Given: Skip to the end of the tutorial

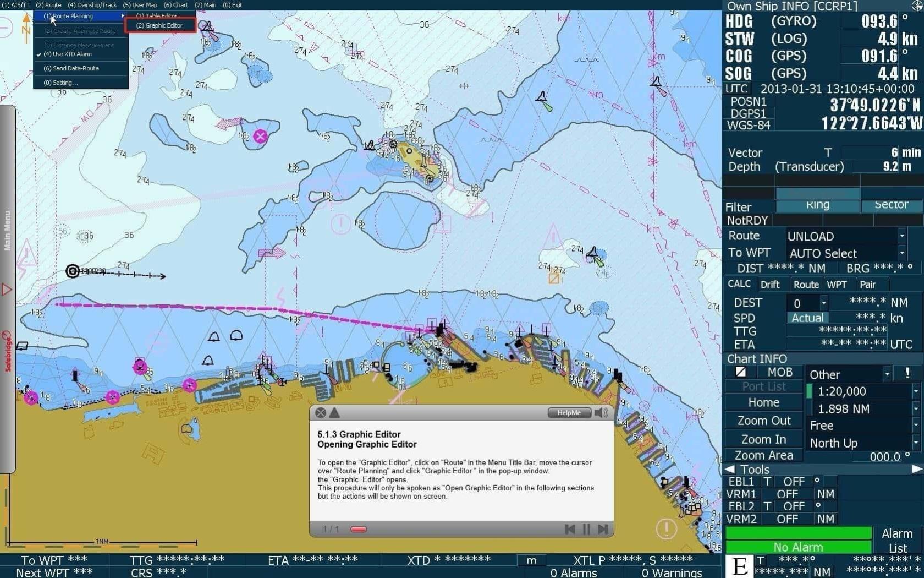Looking at the screenshot, I should [603, 530].
